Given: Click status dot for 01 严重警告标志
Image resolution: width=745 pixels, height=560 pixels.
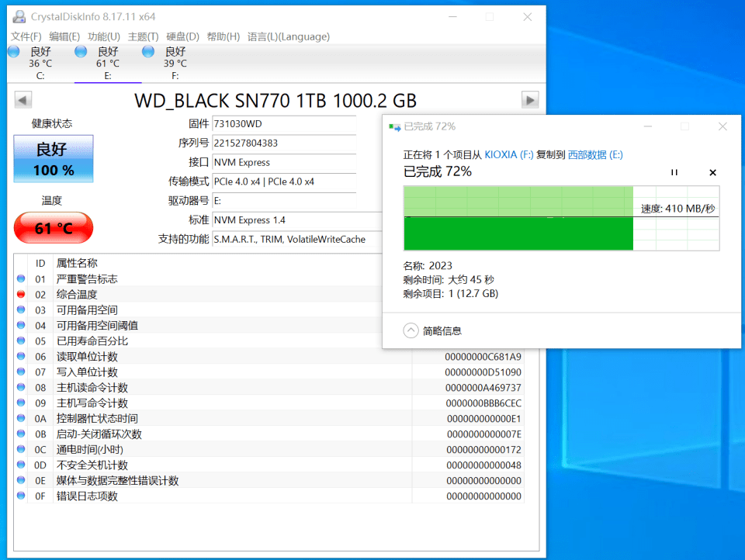Looking at the screenshot, I should (21, 278).
